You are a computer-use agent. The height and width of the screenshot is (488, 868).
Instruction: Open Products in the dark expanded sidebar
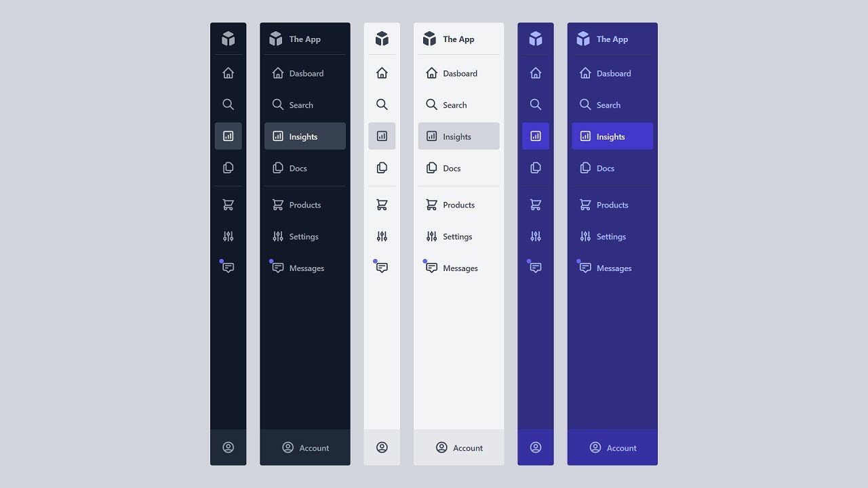coord(305,205)
